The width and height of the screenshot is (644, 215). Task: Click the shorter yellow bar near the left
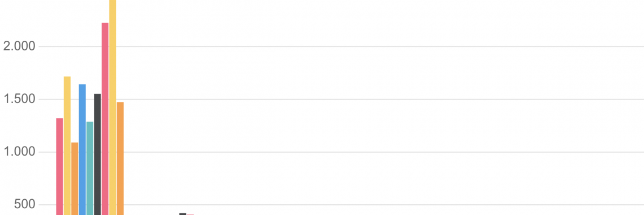pos(67,145)
